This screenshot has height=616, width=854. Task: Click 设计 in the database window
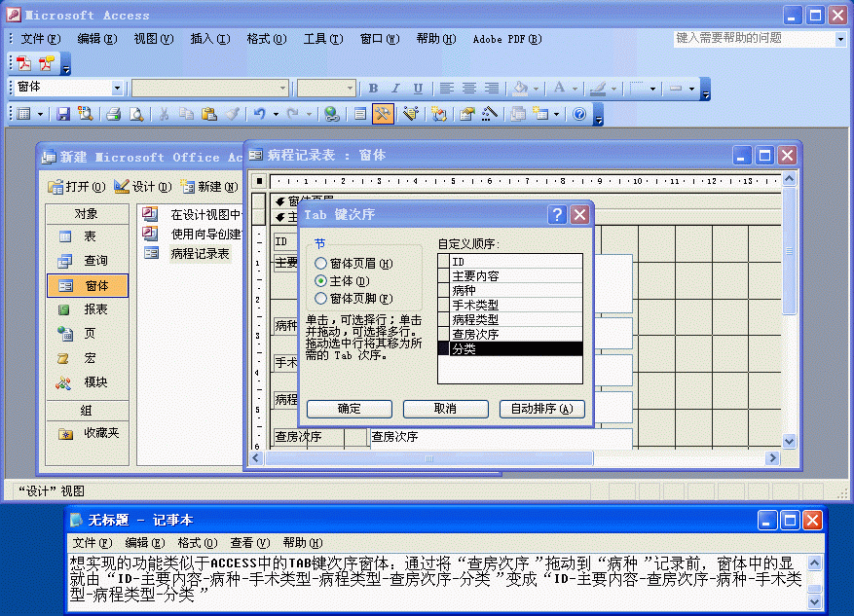point(143,187)
